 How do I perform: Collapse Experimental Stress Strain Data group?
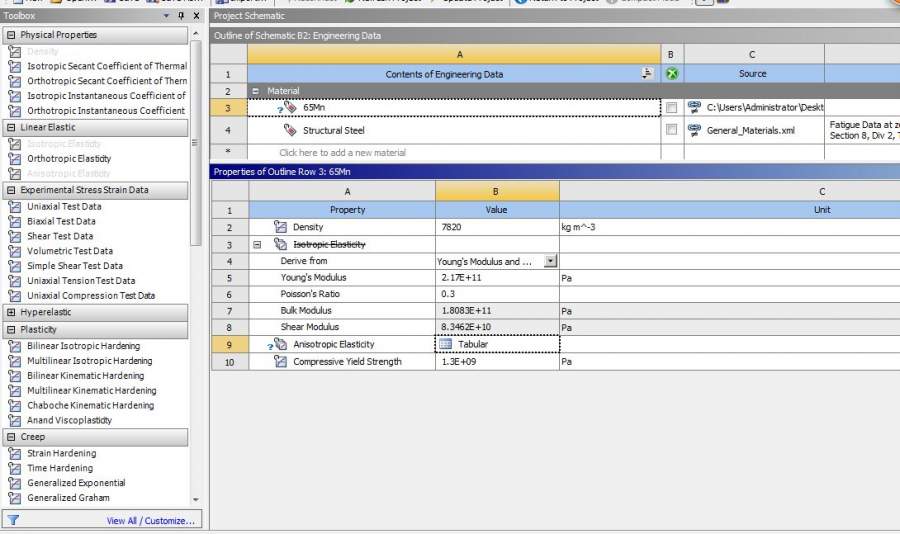11,190
